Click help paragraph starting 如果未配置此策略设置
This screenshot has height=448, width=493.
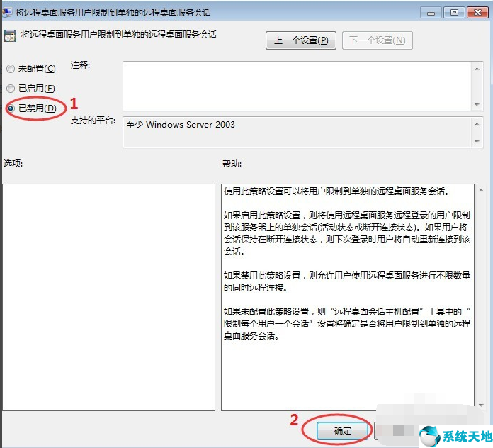point(347,323)
